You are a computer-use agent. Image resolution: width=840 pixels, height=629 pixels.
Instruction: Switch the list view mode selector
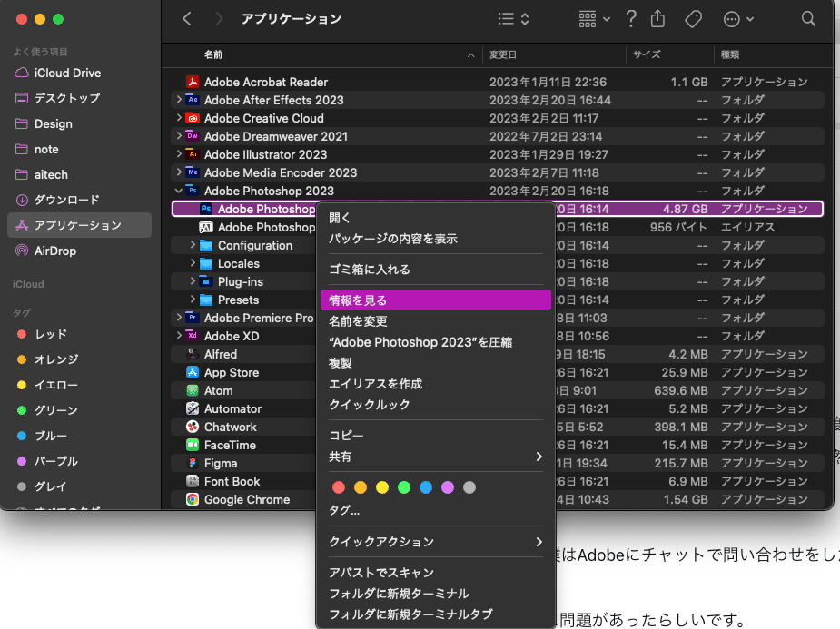point(513,19)
